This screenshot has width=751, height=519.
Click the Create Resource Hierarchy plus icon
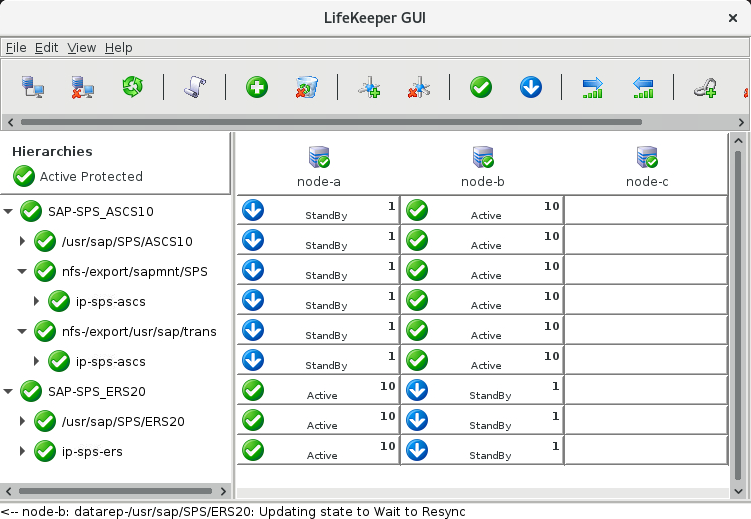click(257, 87)
